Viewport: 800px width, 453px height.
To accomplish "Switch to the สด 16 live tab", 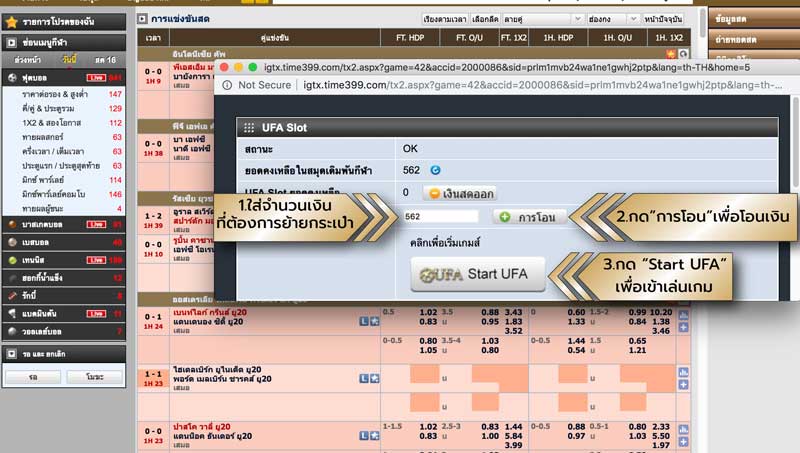I will click(105, 60).
